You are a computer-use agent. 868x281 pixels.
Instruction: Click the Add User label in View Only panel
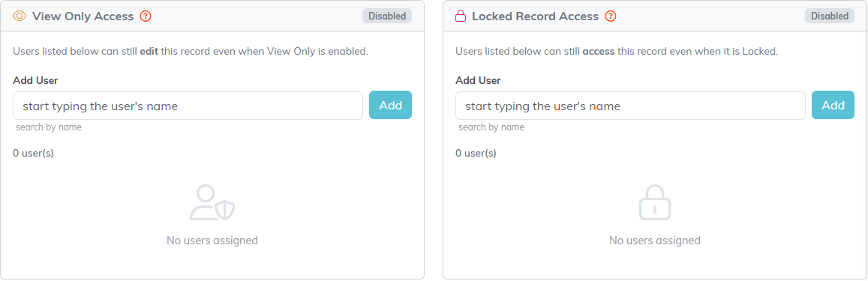pos(35,80)
